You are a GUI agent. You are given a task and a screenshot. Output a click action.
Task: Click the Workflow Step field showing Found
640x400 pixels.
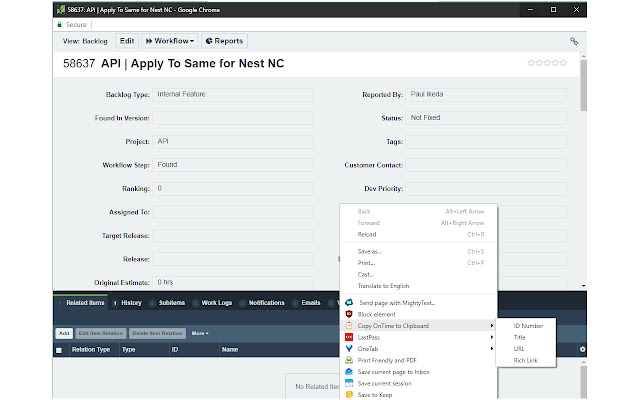tap(233, 165)
